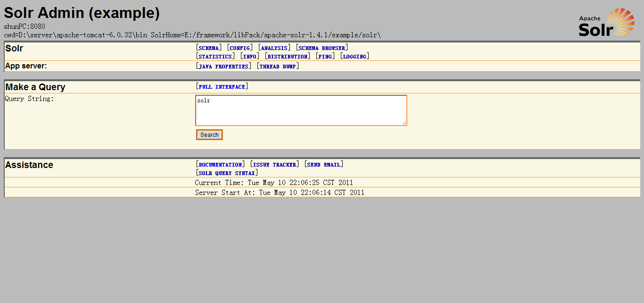
Task: Click the 'Solr' section heading
Action: pyautogui.click(x=14, y=49)
